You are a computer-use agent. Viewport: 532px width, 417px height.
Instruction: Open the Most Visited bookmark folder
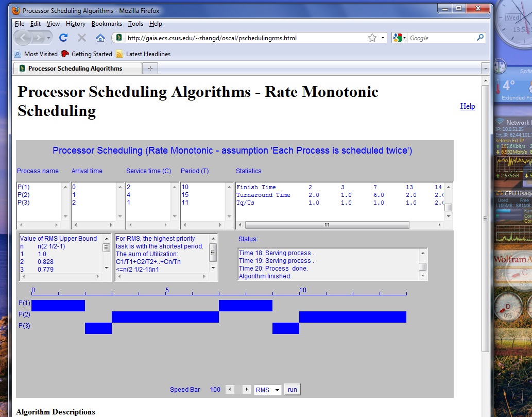point(36,54)
